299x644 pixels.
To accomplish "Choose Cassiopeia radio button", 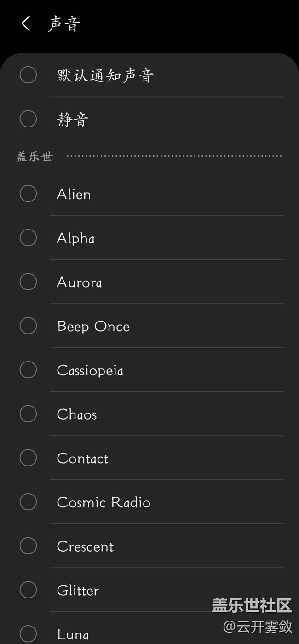I will click(x=28, y=370).
